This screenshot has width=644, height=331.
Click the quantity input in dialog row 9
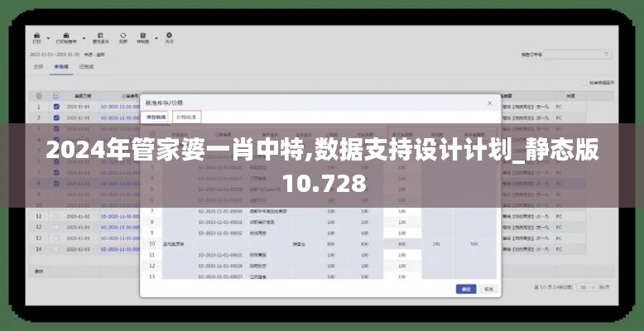(402, 233)
